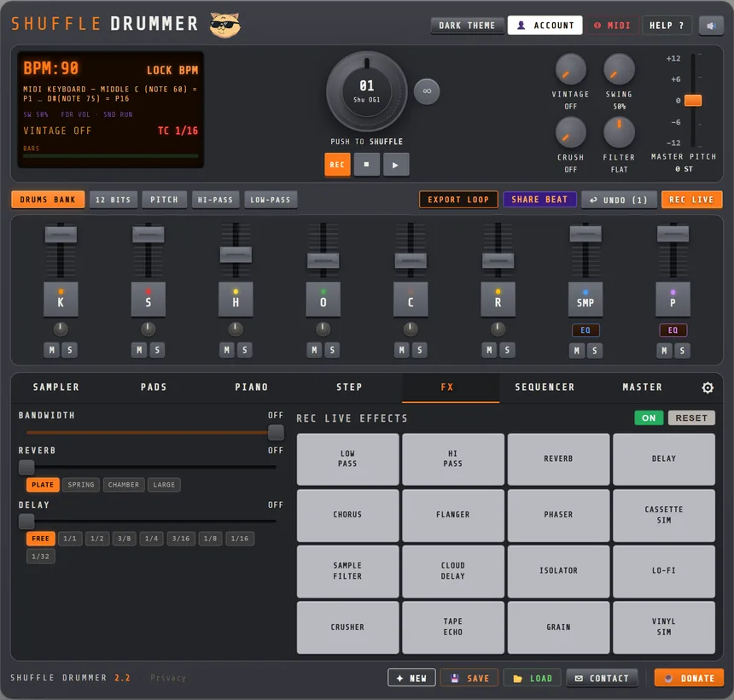Screen dimensions: 734x700
Task: Switch to the Sequencer tab
Action: tap(545, 388)
